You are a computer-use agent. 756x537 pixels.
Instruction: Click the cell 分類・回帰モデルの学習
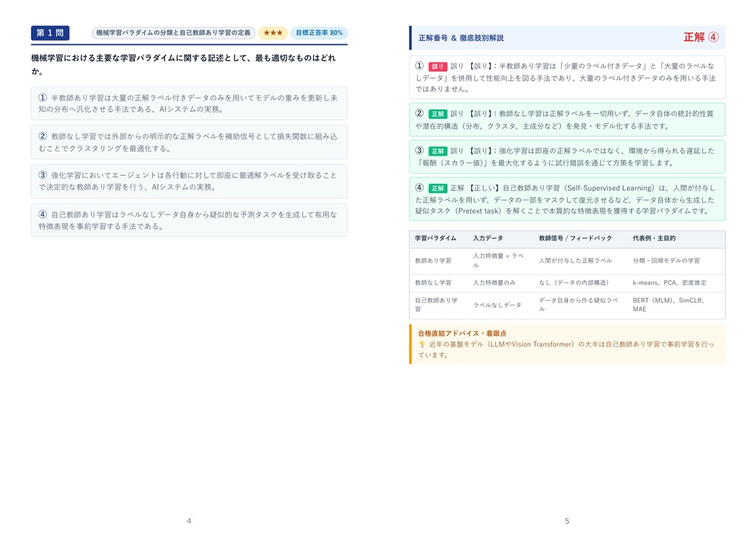pos(666,261)
